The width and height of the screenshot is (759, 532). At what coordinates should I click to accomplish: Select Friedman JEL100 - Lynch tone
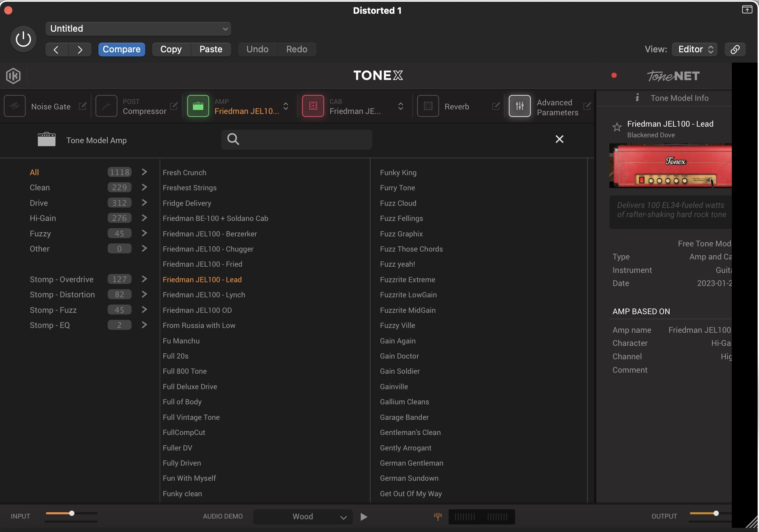click(x=204, y=295)
